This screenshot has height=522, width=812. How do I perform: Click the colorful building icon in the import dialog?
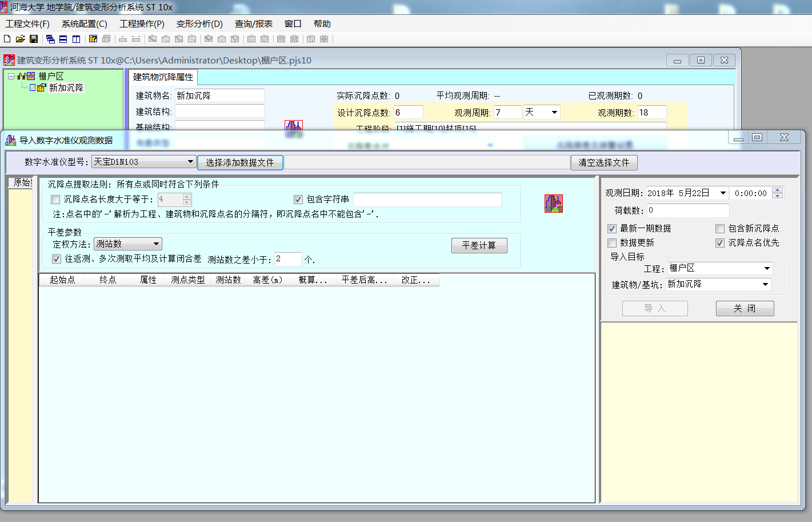(554, 203)
